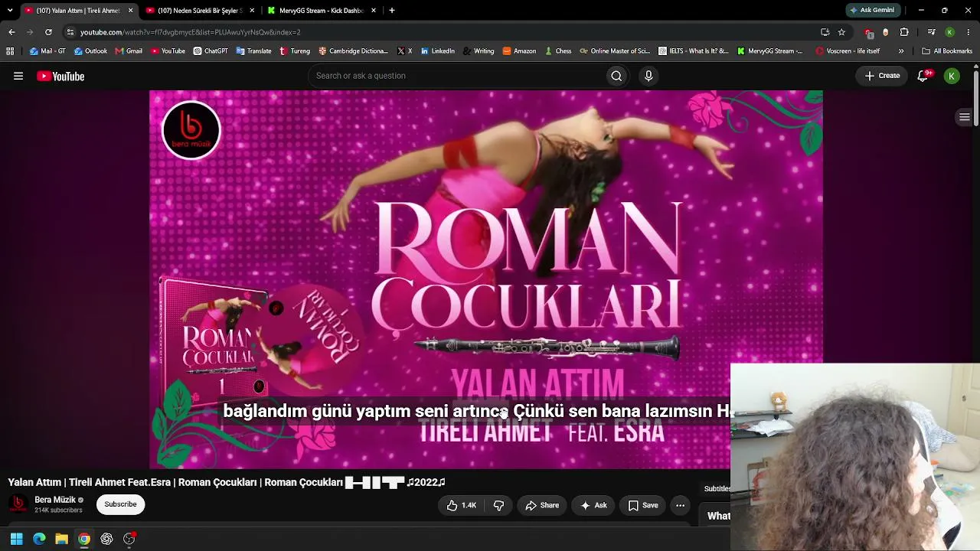Subscribe to Bera Müzik
Viewport: 980px width, 551px height.
(x=120, y=504)
